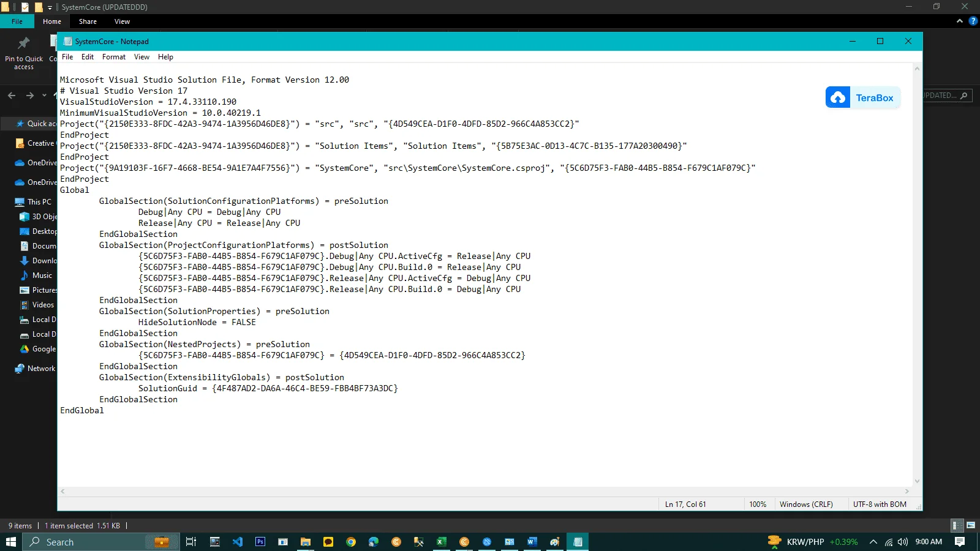Image resolution: width=980 pixels, height=551 pixels.
Task: Click the TeraBox cloud icon
Action: pos(838,97)
